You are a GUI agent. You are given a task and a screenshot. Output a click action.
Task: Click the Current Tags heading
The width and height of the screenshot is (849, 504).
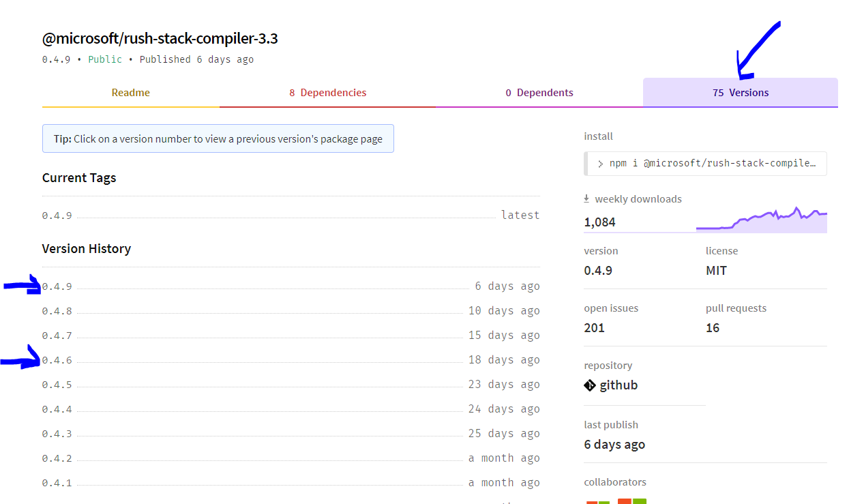tap(79, 178)
